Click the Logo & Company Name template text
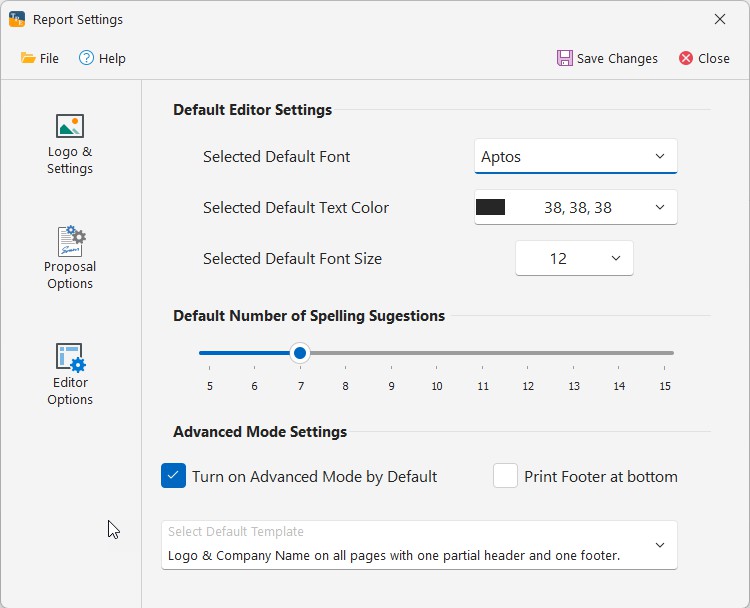 (x=394, y=556)
